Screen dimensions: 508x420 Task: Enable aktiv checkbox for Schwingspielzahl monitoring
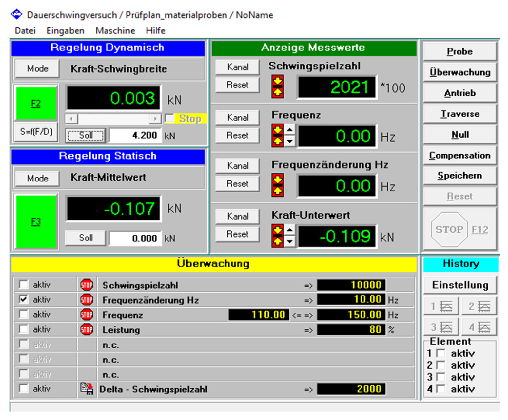(24, 285)
